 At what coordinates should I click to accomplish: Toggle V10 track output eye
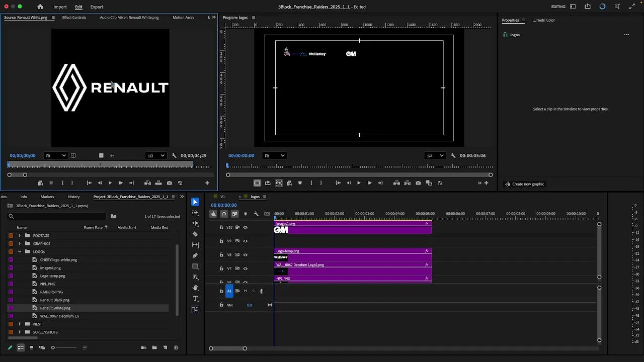point(246,227)
